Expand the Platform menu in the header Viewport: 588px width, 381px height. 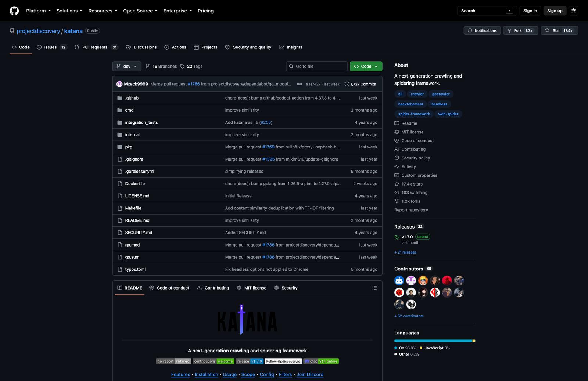[x=38, y=11]
